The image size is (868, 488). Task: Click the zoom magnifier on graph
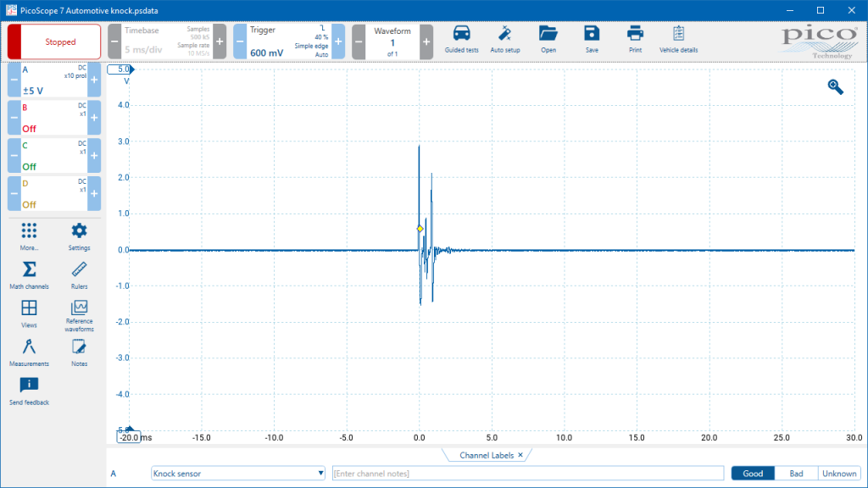[835, 87]
